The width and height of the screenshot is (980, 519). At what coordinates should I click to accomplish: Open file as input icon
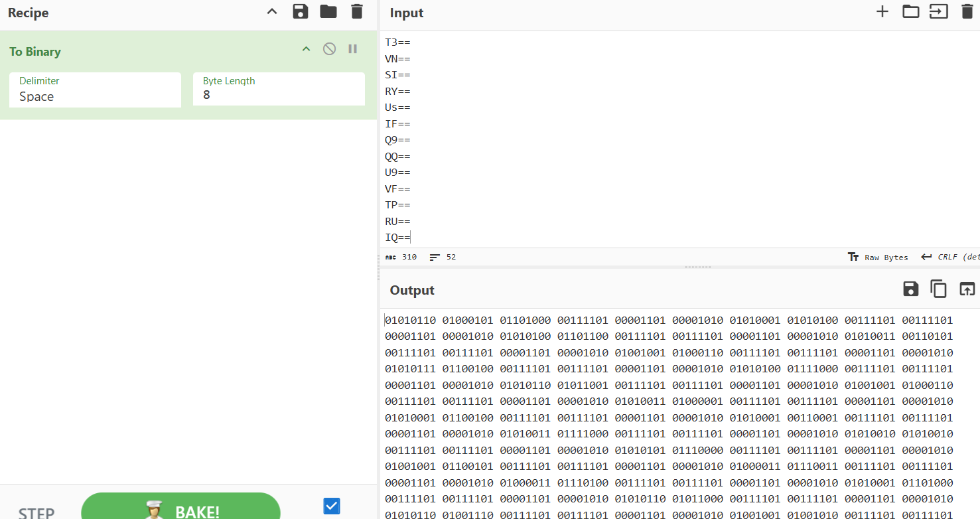click(x=938, y=11)
